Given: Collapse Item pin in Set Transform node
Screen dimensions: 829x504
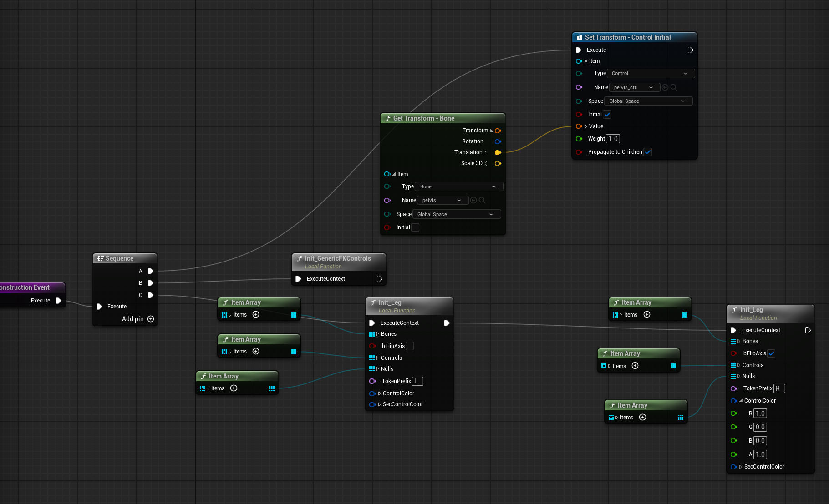Looking at the screenshot, I should click(586, 61).
